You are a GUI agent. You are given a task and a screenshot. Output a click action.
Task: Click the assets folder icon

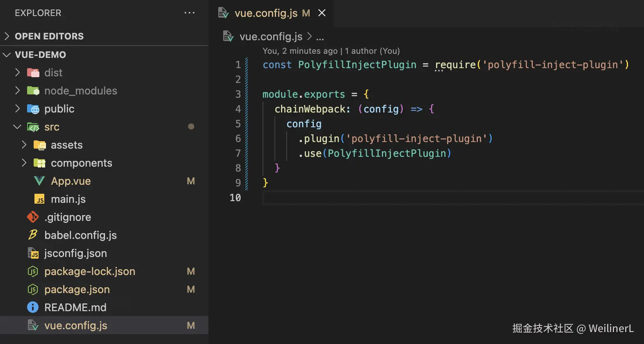pyautogui.click(x=40, y=145)
